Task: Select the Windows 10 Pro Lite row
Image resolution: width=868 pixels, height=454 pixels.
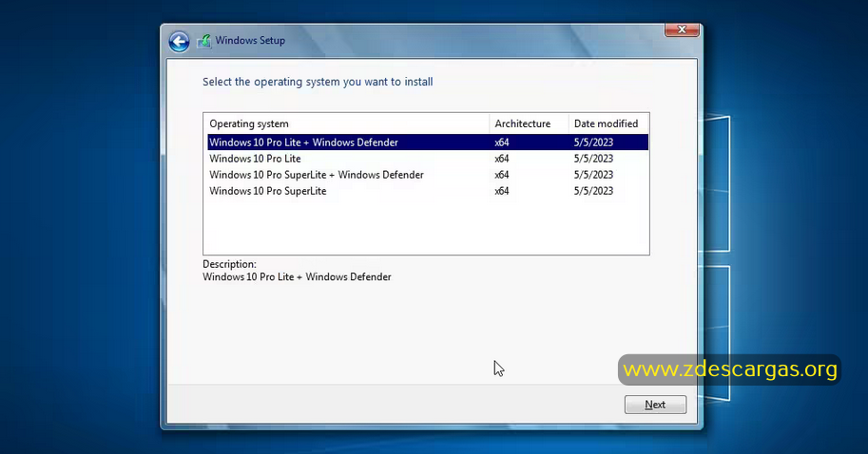Action: click(428, 159)
